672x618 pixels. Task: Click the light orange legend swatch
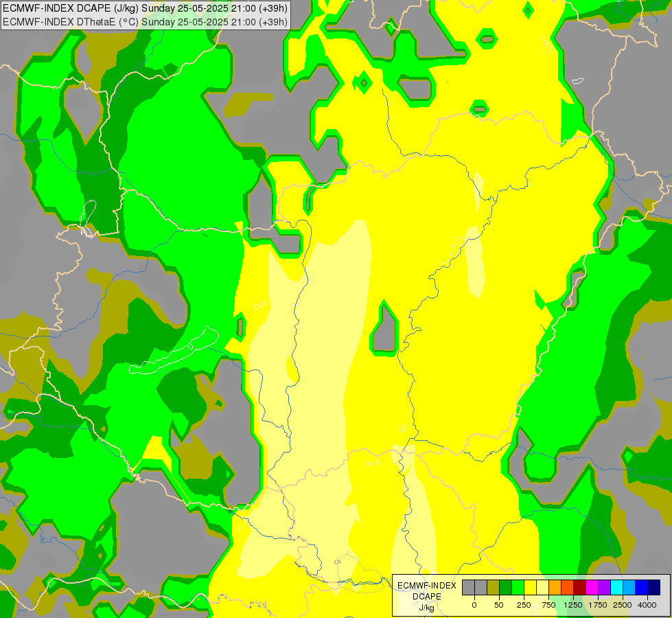tap(555, 587)
